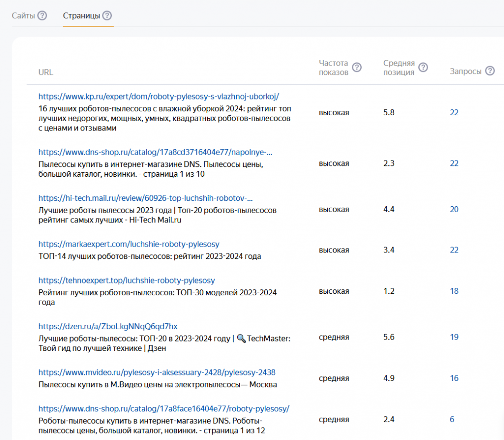
Task: Open the dns-shop.ru napolnye catalog link
Action: [x=155, y=152]
